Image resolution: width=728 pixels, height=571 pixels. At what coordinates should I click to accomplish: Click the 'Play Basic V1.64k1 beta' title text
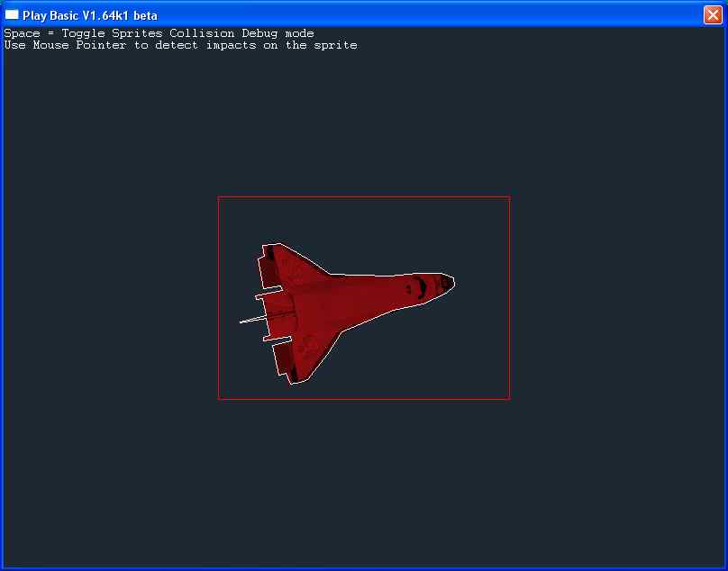click(x=90, y=16)
